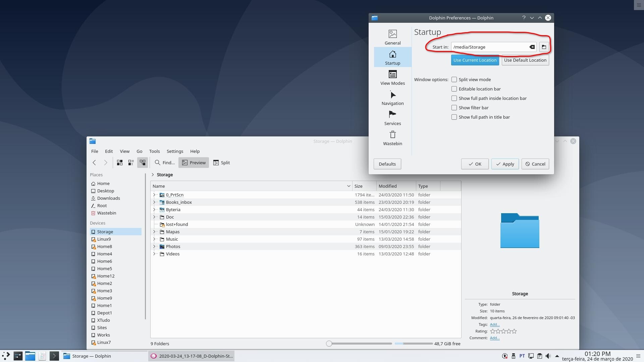Expand the Music folder tree
644x362 pixels.
[x=154, y=239]
